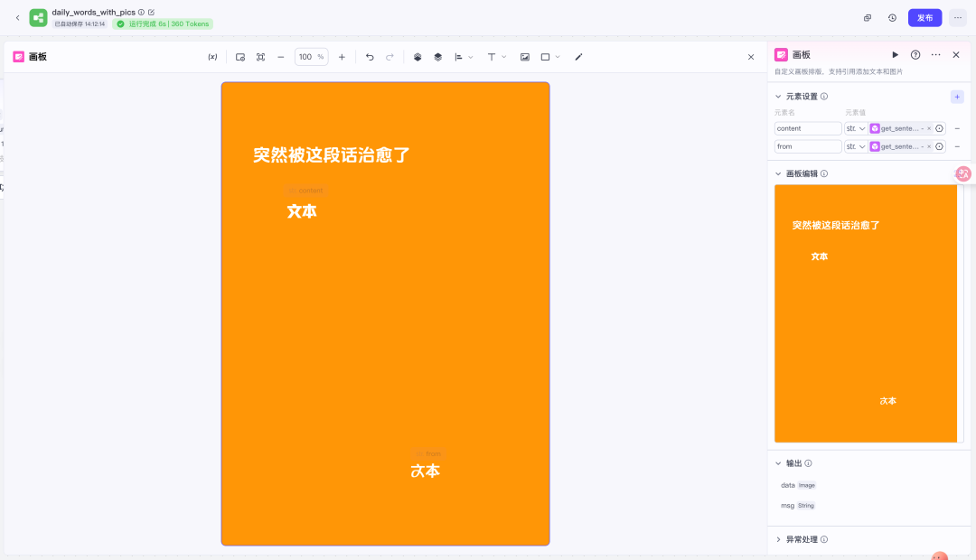Insert an image onto the canvas
976x560 pixels.
523,56
